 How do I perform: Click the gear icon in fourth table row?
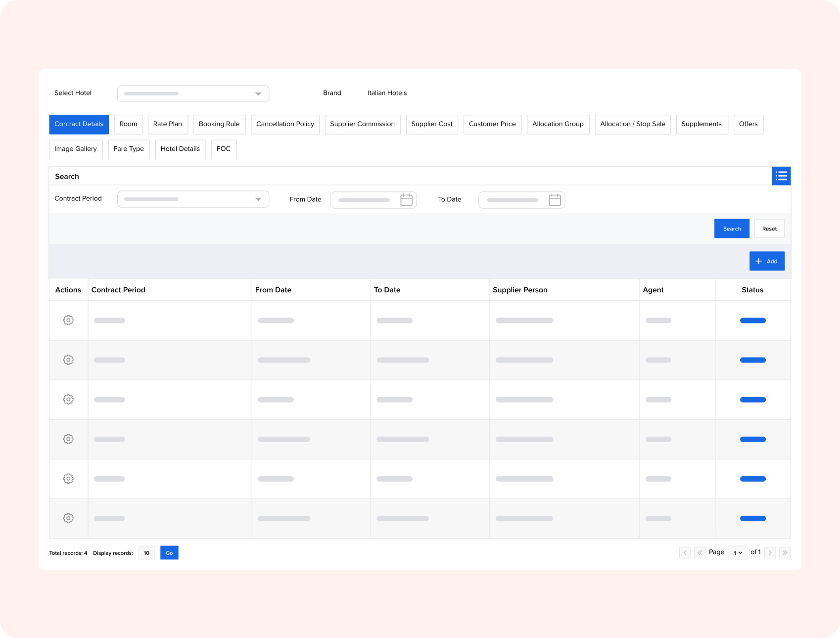tap(68, 439)
